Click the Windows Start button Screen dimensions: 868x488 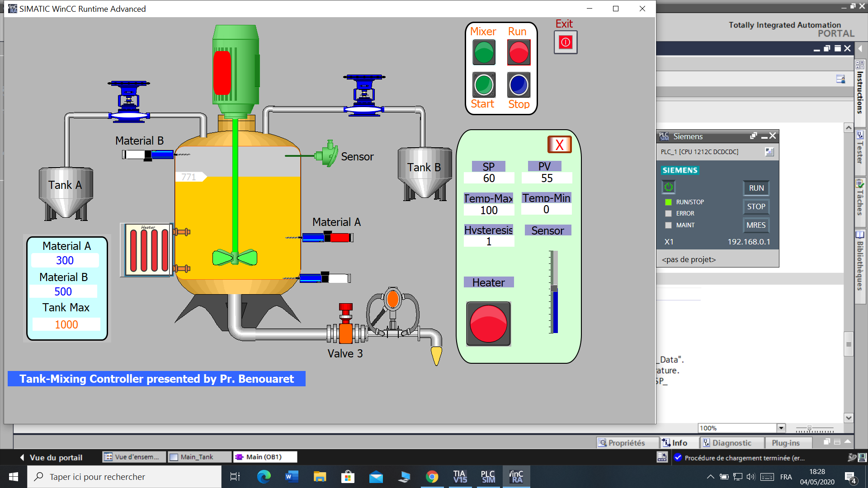[14, 477]
